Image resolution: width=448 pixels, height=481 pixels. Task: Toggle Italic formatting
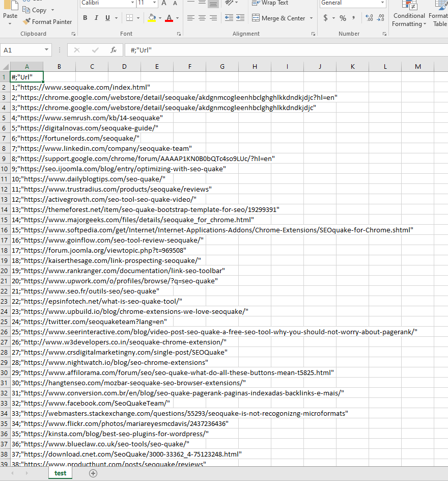click(96, 18)
